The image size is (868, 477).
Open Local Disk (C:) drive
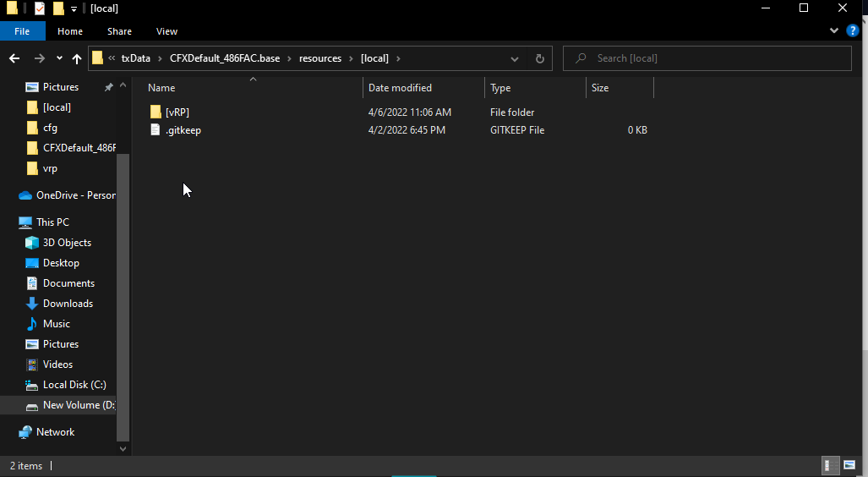74,385
